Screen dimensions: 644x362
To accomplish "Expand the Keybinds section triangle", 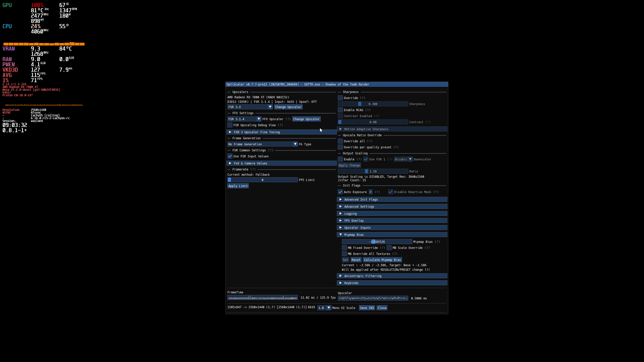I will coord(341,283).
